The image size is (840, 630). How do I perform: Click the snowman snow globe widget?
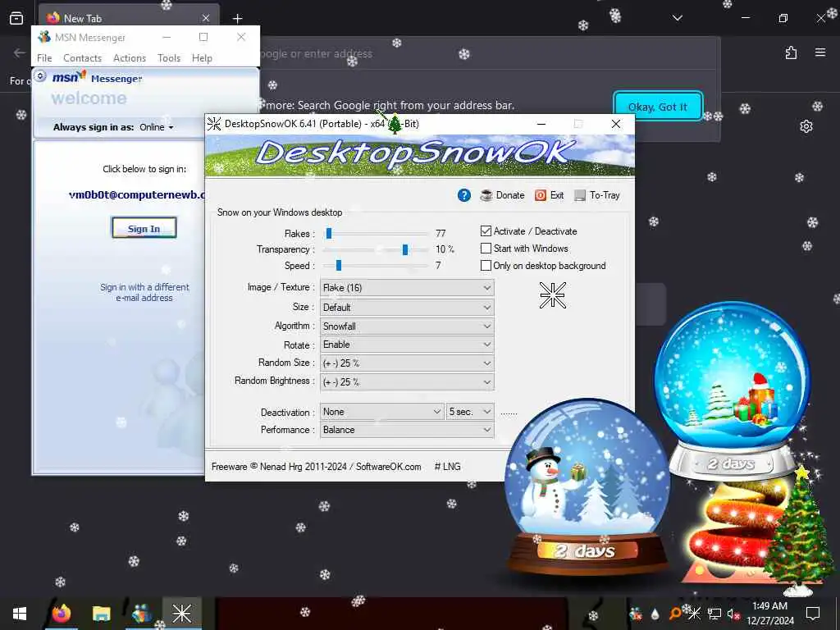(587, 486)
